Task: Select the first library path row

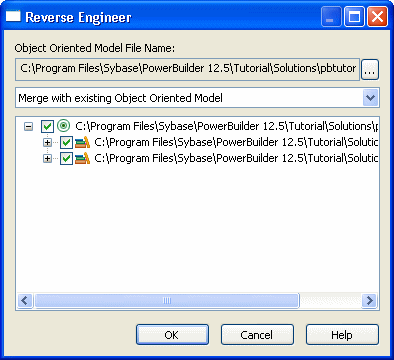Action: pyautogui.click(x=236, y=142)
